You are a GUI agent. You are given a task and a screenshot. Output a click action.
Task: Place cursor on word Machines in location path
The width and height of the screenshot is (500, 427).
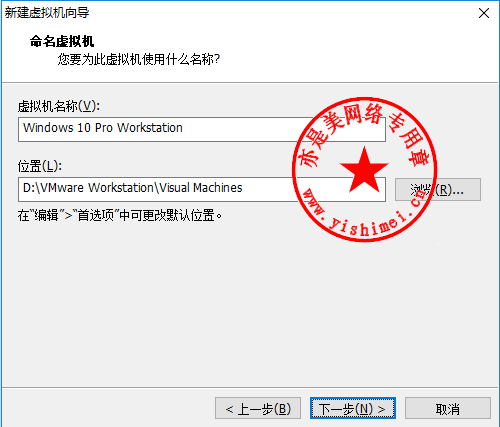(x=218, y=188)
